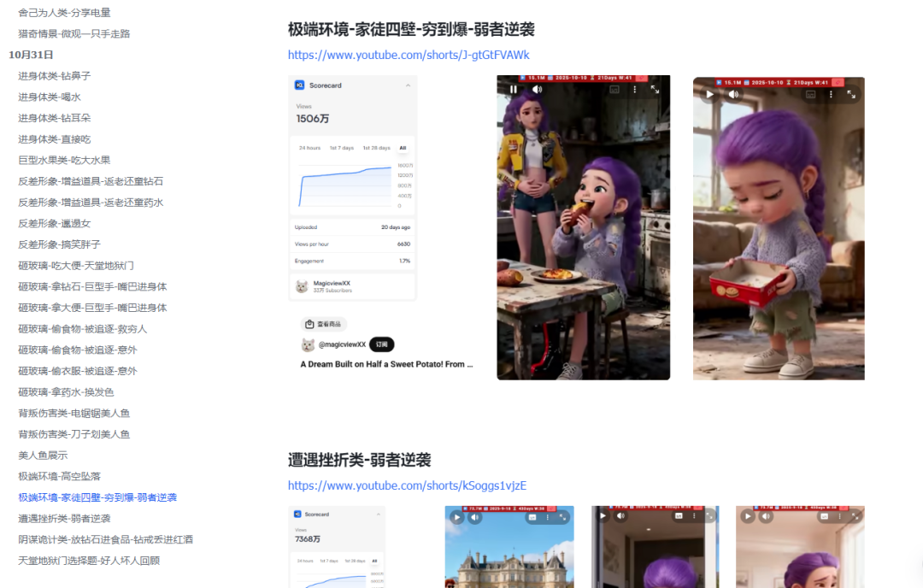The height and width of the screenshot is (588, 923).
Task: Jump to 进身体类-喝水 in outline
Action: coord(50,97)
